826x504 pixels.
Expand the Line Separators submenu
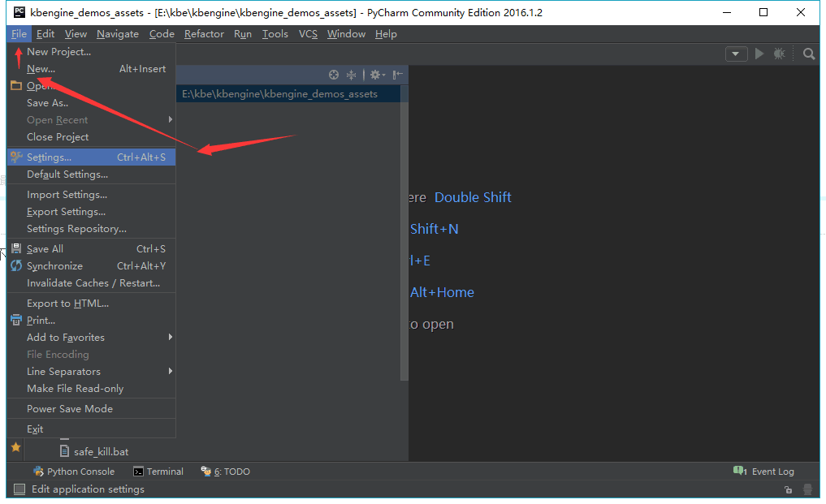(91, 371)
